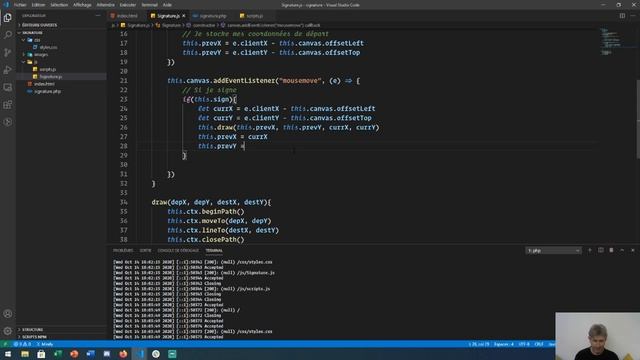Open the Search view in activity bar
The width and height of the screenshot is (640, 360).
point(7,35)
